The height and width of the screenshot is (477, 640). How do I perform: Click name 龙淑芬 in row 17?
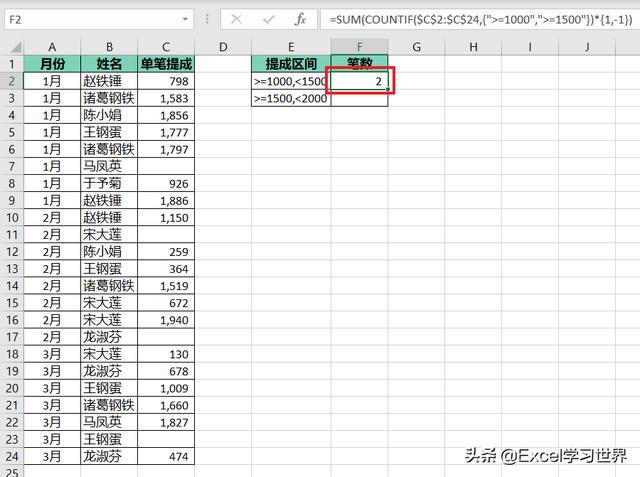coord(109,337)
